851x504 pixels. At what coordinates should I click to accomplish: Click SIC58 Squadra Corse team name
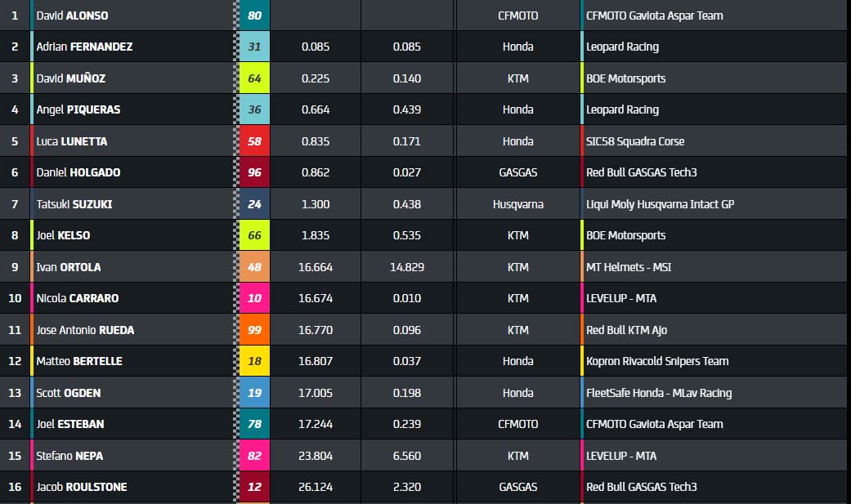(635, 141)
